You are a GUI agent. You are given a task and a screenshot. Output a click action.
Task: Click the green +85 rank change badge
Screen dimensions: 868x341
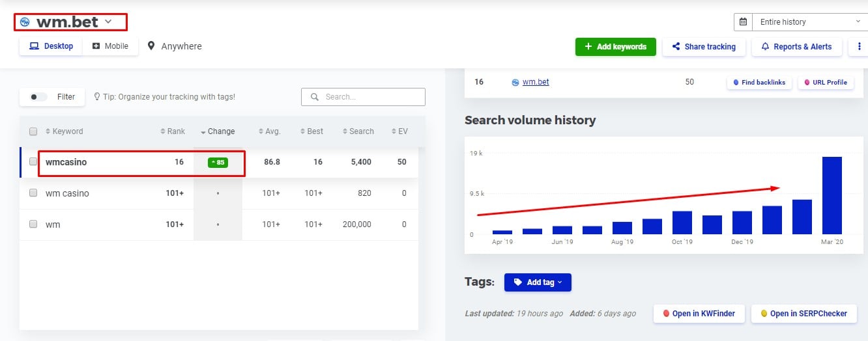point(218,162)
